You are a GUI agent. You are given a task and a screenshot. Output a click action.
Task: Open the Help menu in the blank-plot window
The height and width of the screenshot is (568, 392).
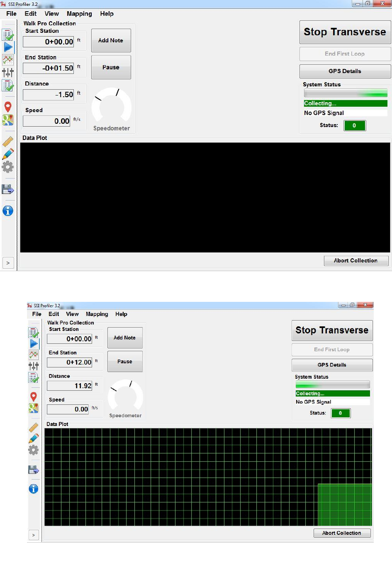click(107, 14)
